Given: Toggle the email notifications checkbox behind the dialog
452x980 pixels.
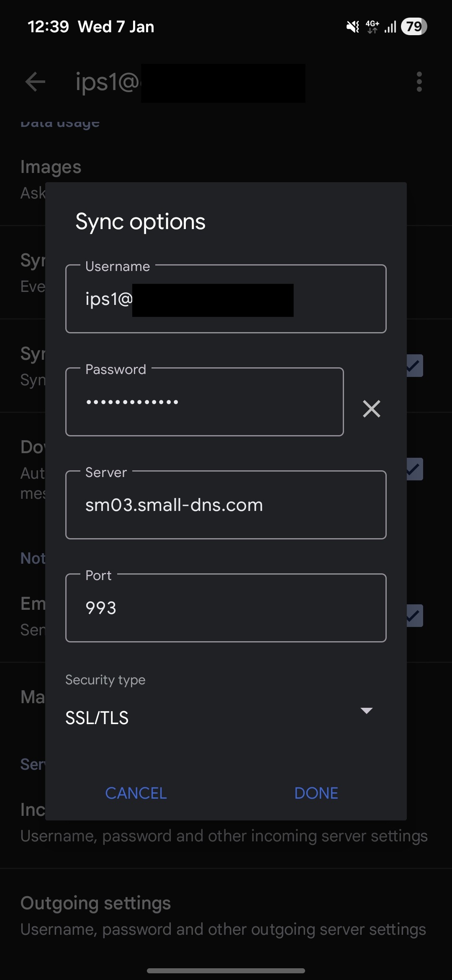Looking at the screenshot, I should (415, 616).
